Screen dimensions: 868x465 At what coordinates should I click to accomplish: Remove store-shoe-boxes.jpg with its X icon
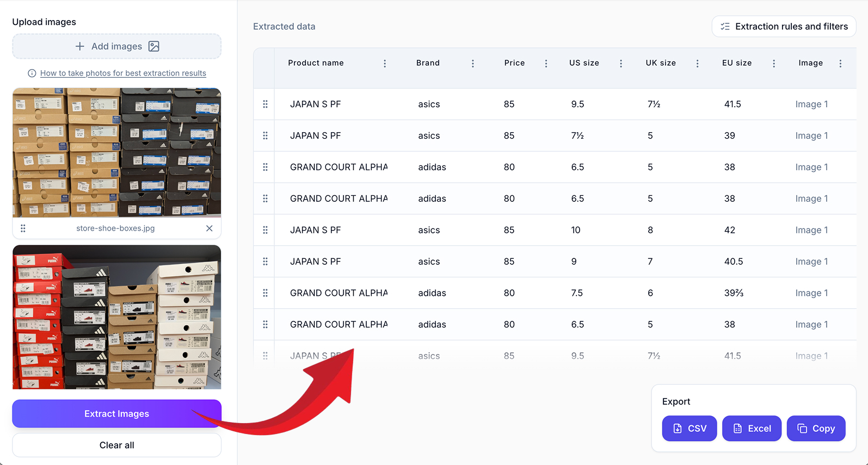coord(210,228)
